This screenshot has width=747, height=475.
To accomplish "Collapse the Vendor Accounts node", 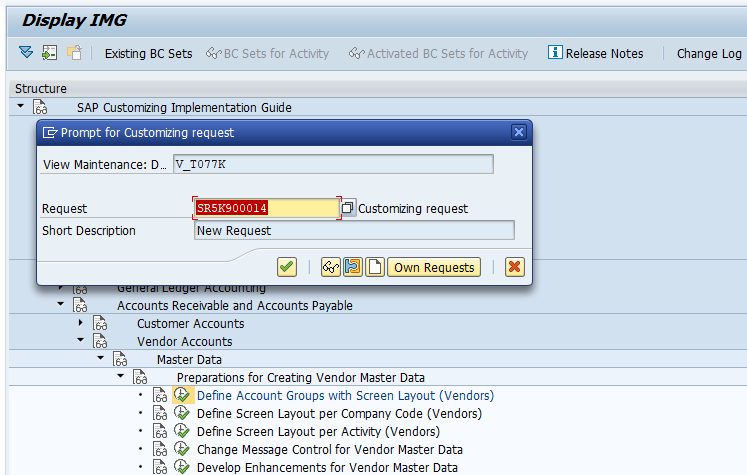I will point(81,340).
